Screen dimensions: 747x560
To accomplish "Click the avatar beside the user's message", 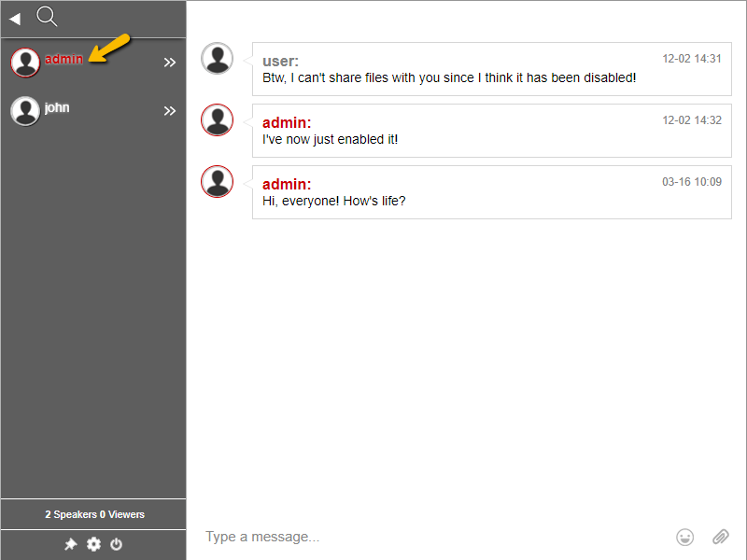I will click(218, 59).
